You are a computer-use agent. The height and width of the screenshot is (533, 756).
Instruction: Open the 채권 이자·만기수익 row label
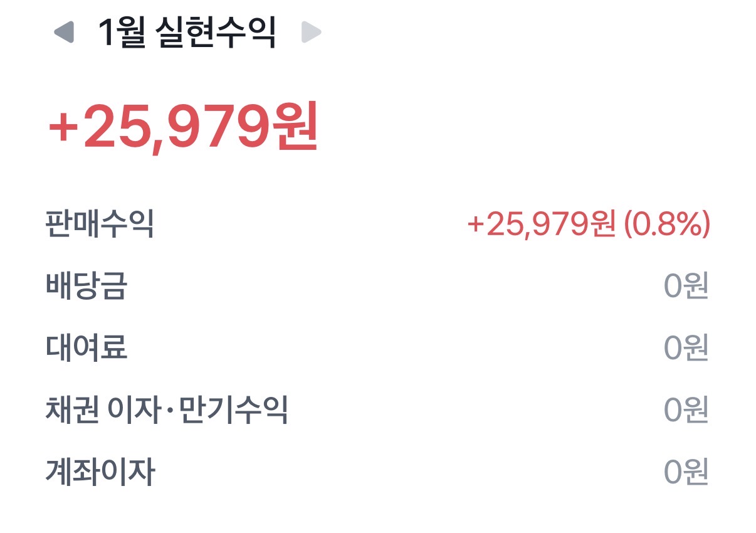point(167,409)
